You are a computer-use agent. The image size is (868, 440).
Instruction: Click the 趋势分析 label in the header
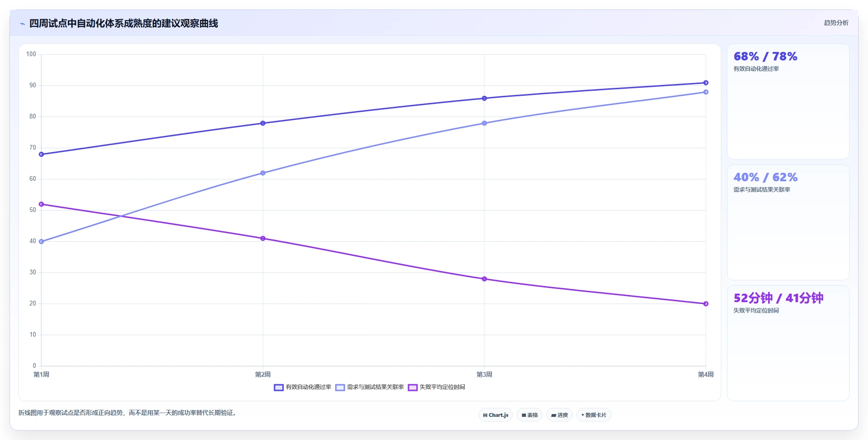click(836, 23)
